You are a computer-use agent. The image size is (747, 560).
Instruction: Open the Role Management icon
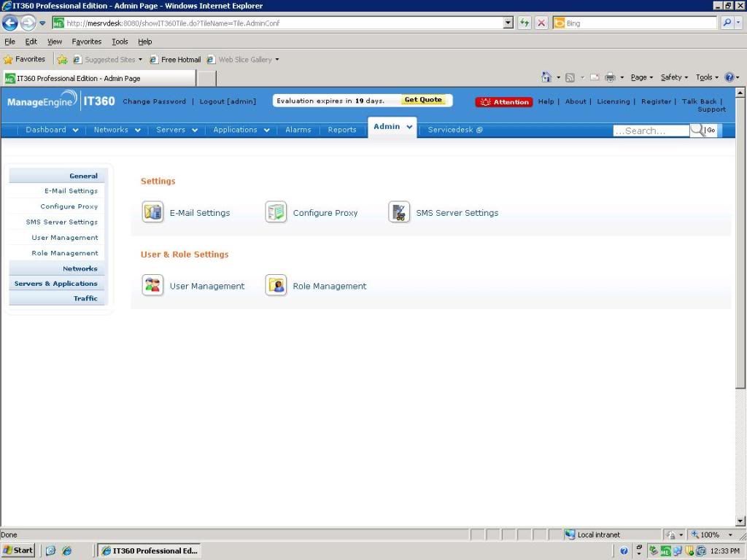tap(276, 285)
